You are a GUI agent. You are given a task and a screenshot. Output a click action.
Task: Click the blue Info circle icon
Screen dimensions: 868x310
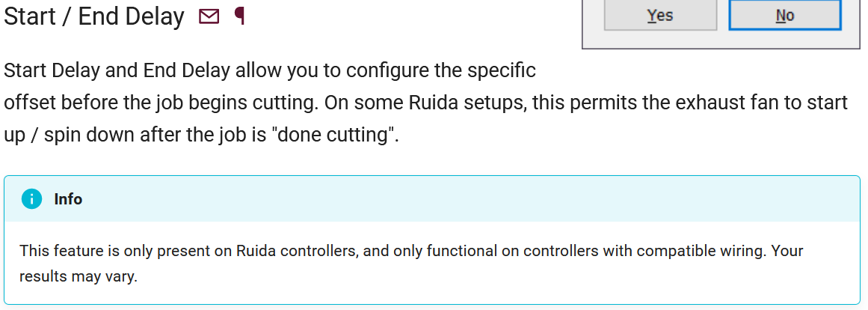tap(31, 199)
